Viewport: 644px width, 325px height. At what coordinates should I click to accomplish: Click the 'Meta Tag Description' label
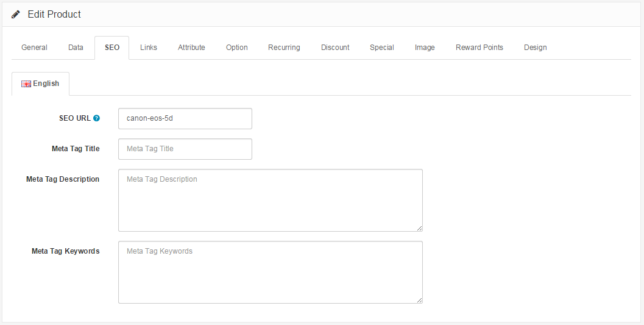(63, 179)
